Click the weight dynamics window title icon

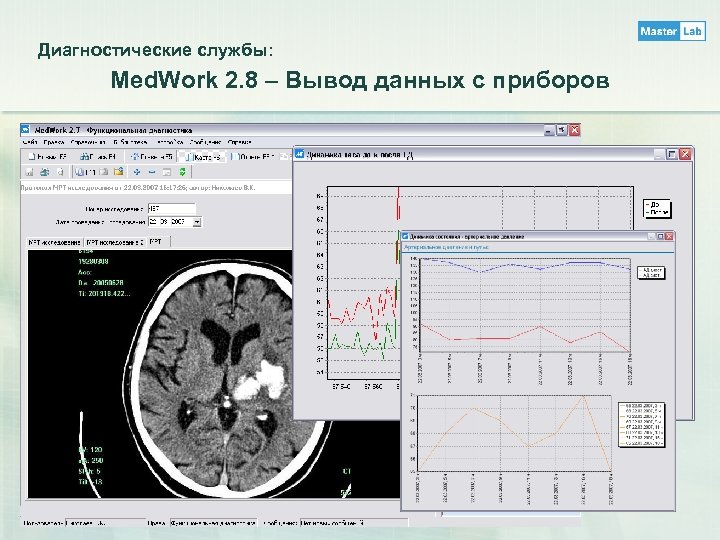(299, 154)
